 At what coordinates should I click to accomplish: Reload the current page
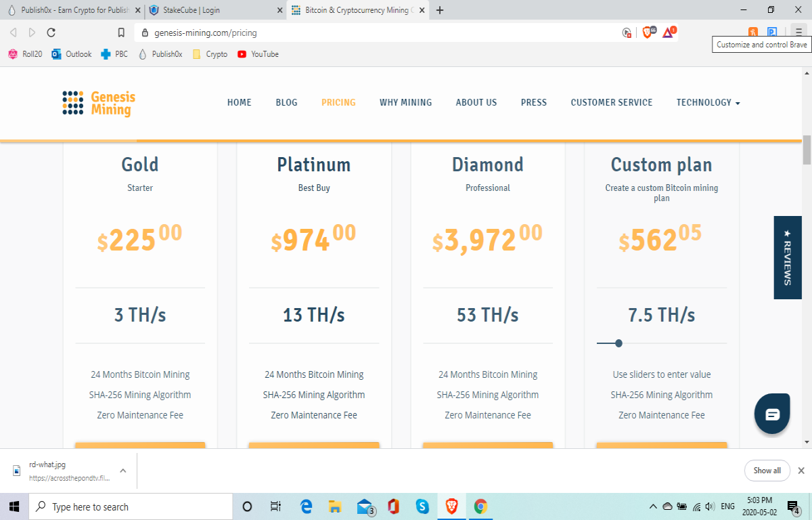tap(51, 32)
